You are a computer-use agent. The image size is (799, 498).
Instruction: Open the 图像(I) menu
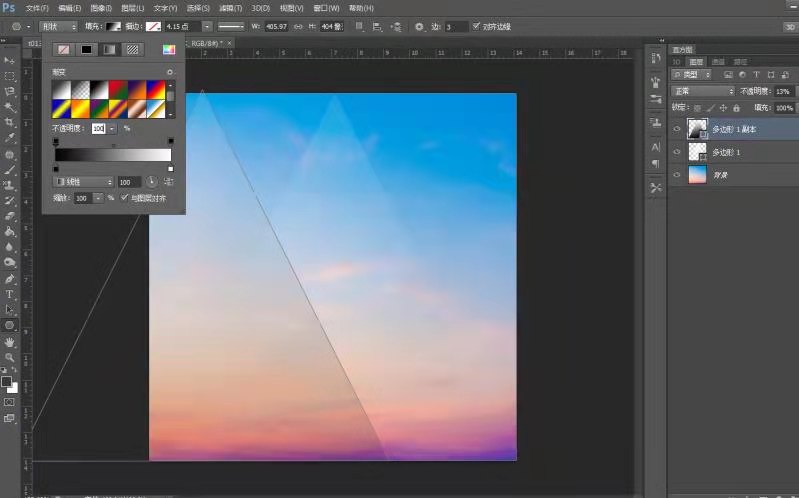click(x=100, y=8)
